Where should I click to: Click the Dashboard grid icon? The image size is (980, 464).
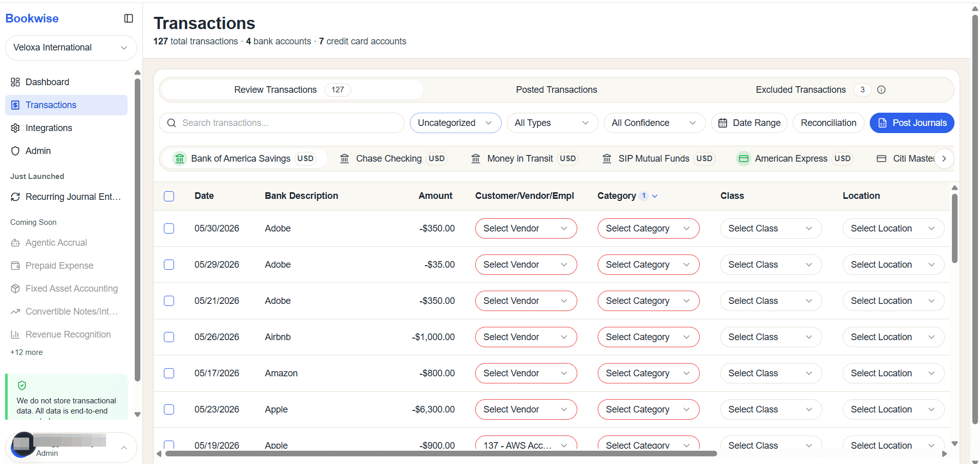click(15, 82)
